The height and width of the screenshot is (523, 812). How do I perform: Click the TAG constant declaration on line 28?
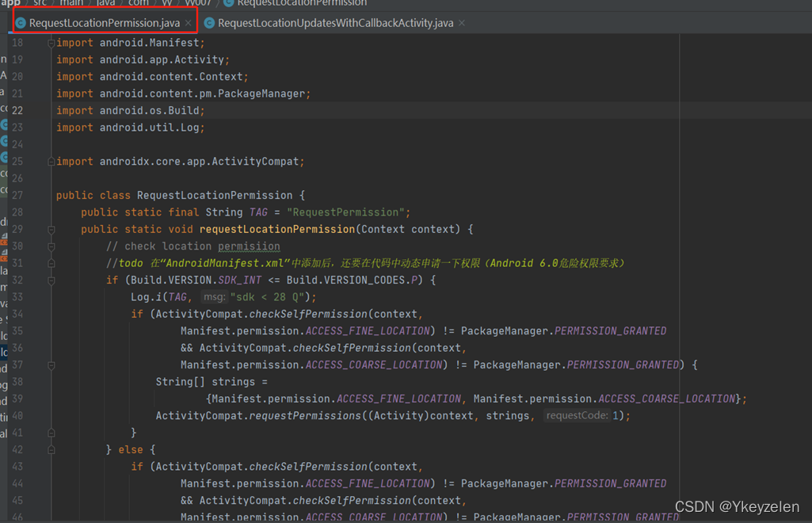258,212
